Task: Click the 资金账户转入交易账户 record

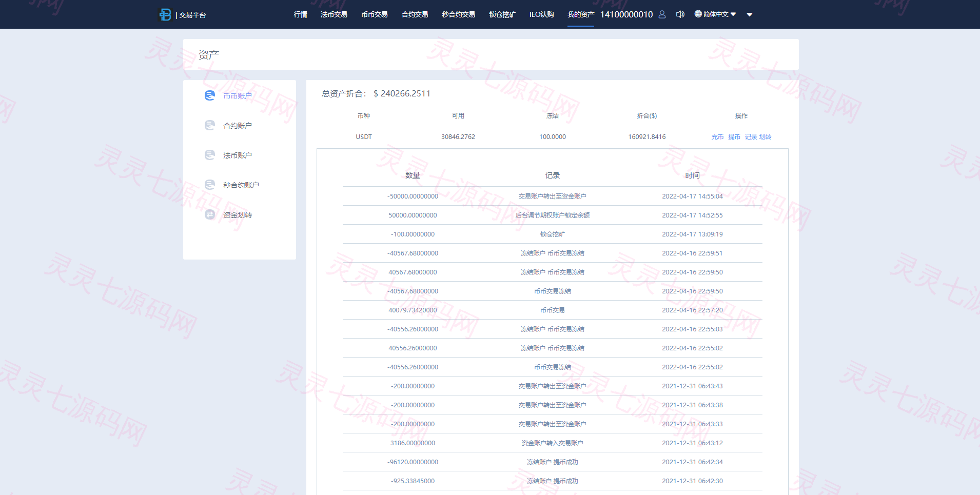Action: click(553, 443)
